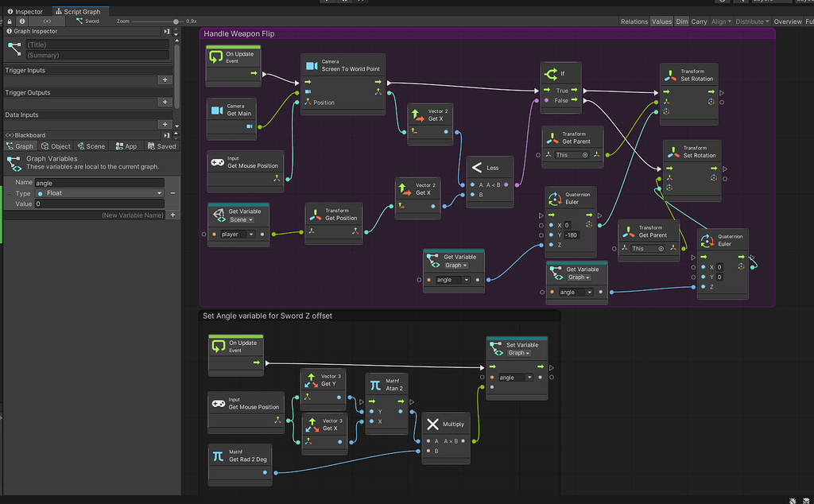
Task: Click the Overview button
Action: 788,21
